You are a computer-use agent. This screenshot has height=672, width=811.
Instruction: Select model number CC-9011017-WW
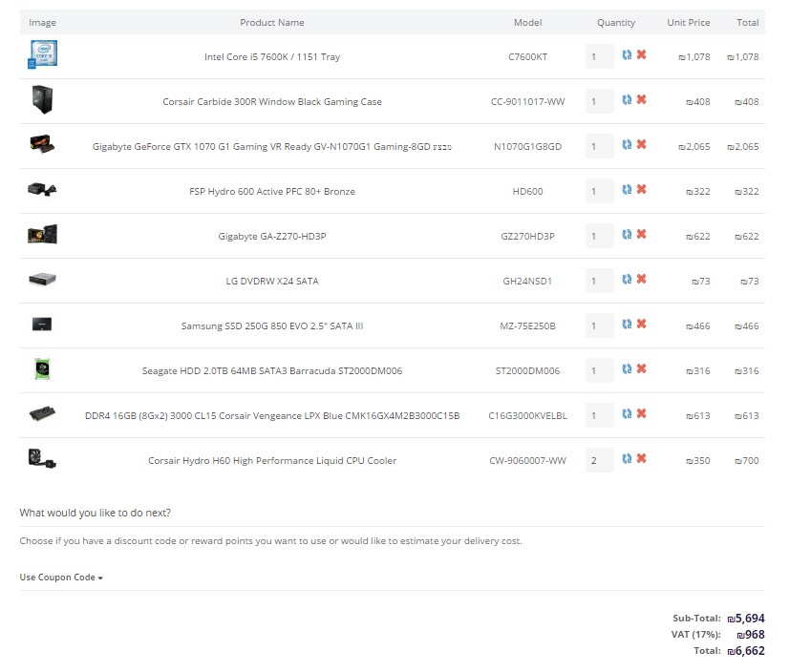(x=527, y=102)
